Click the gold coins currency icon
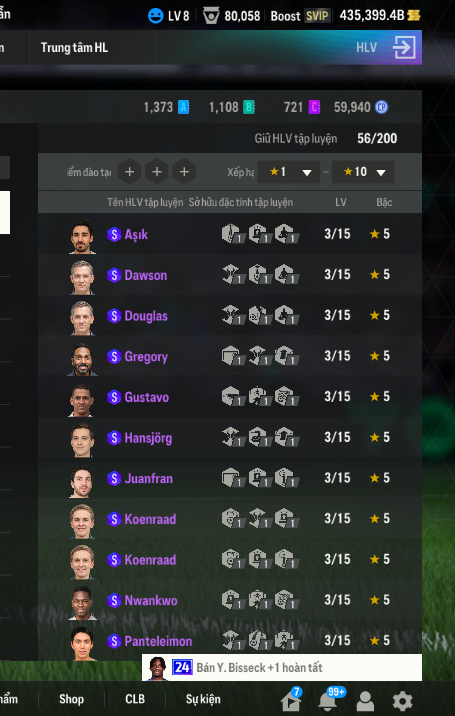The image size is (455, 716). click(x=413, y=16)
